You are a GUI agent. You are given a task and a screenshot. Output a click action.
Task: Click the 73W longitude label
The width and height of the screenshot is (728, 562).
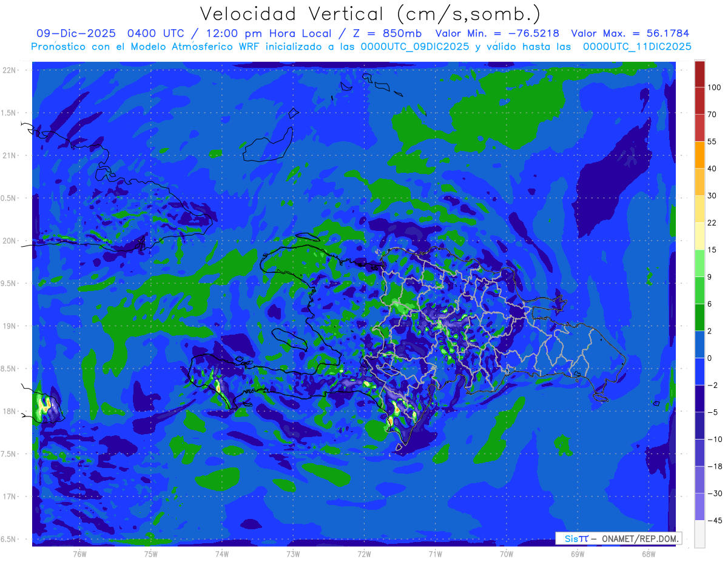point(293,554)
